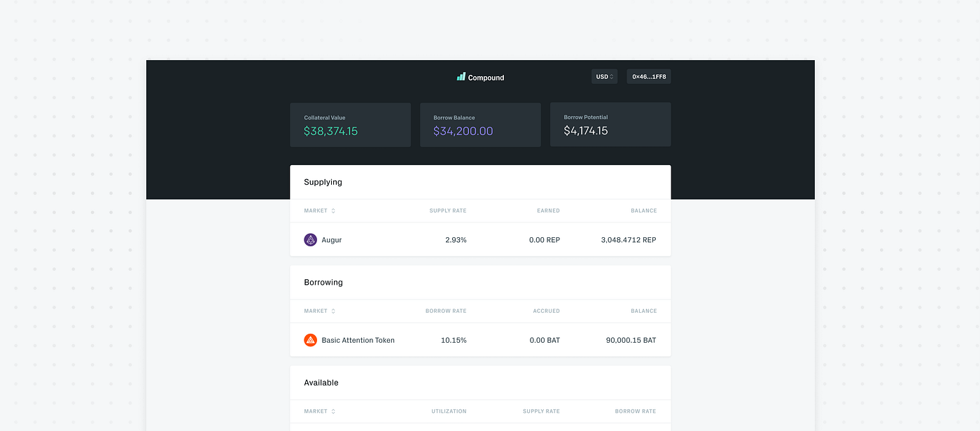This screenshot has width=980, height=431.
Task: Click the Accrued column header
Action: click(x=546, y=311)
